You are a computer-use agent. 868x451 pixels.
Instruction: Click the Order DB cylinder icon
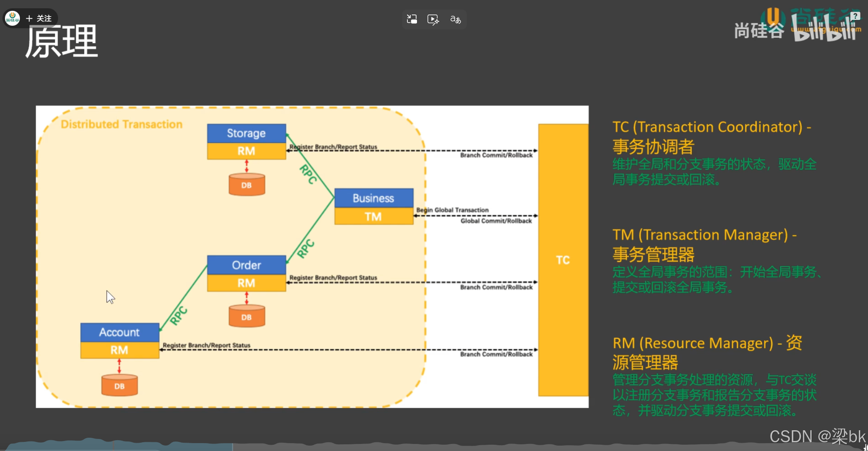pos(246,317)
